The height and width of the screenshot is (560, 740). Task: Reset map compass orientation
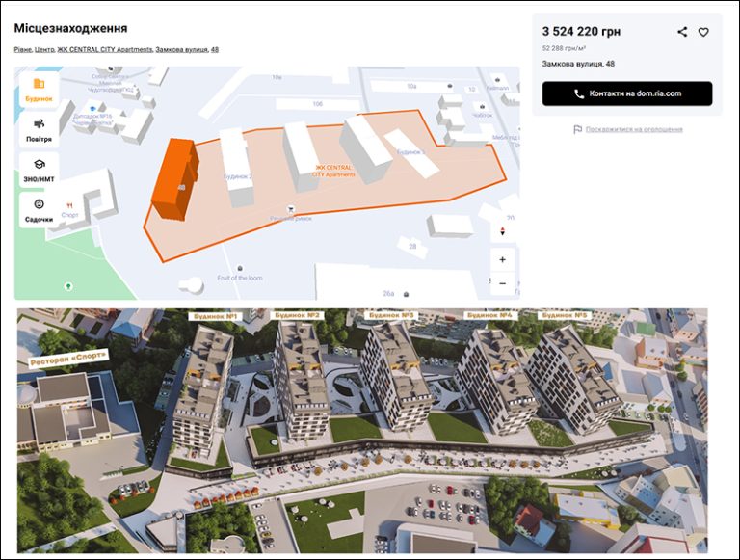coord(502,231)
